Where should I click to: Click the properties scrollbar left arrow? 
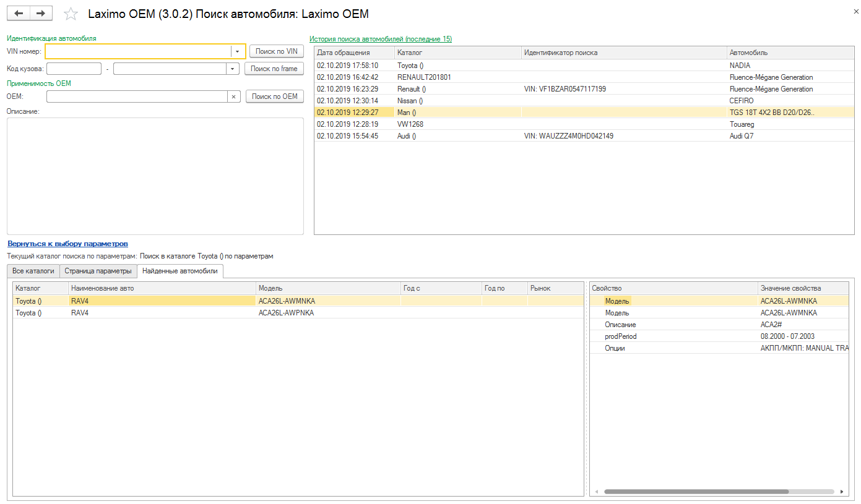[595, 492]
